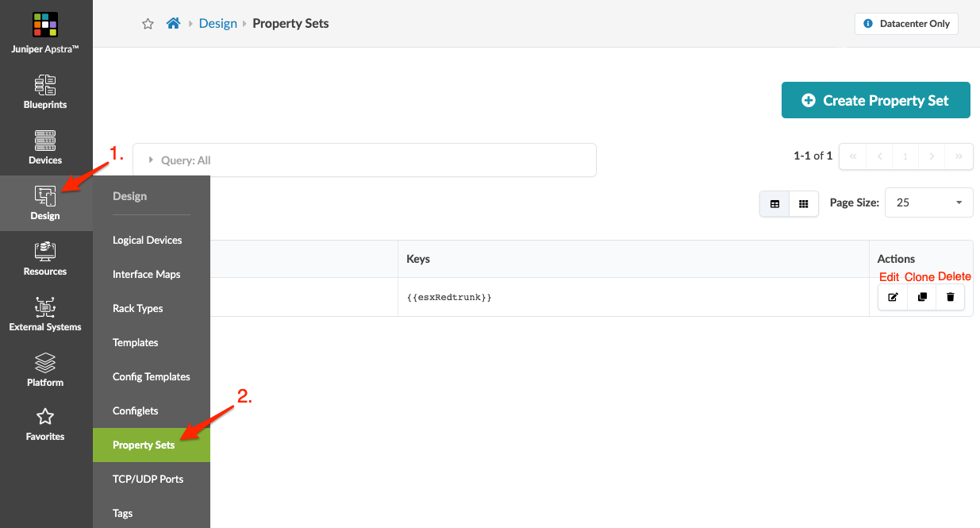This screenshot has height=528, width=980.
Task: Open Platform in the sidebar
Action: click(45, 370)
